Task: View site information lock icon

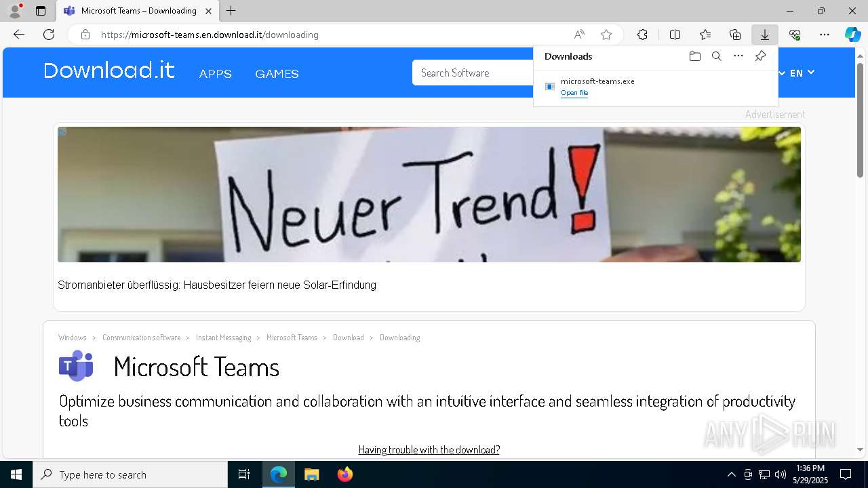Action: point(85,35)
